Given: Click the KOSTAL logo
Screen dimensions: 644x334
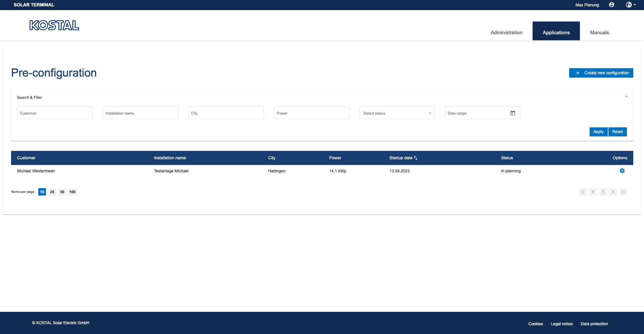Looking at the screenshot, I should coord(54,25).
